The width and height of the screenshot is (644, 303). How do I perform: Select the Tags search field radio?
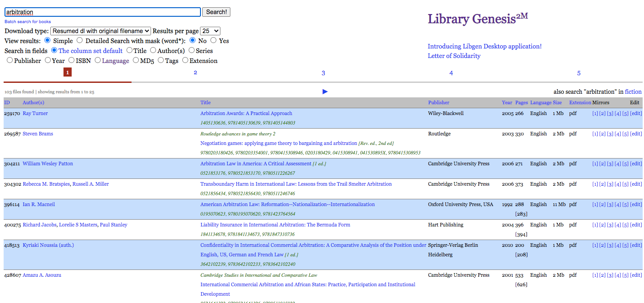pos(161,60)
